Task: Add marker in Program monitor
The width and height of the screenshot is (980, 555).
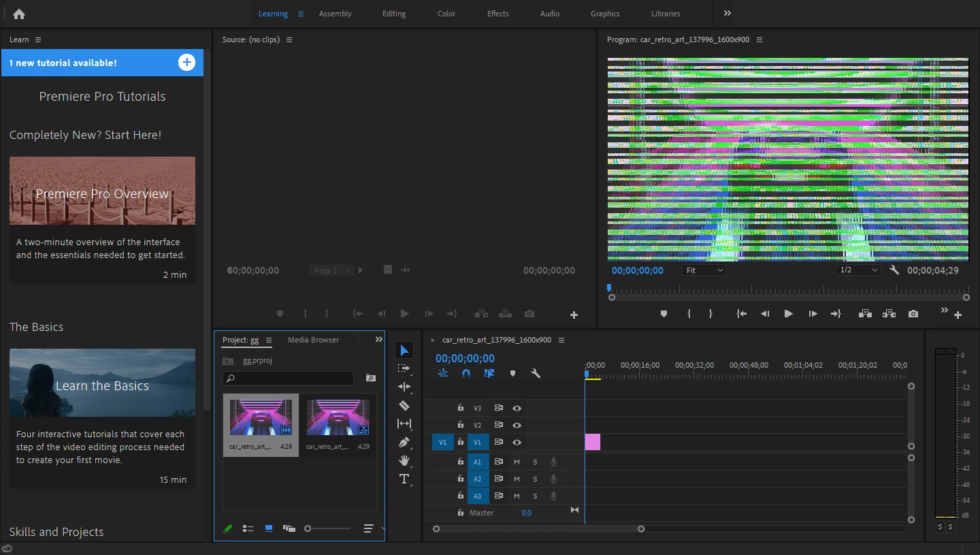Action: [x=664, y=314]
